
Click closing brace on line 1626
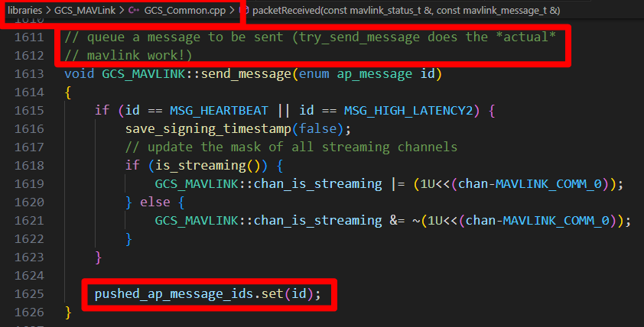[x=68, y=312]
